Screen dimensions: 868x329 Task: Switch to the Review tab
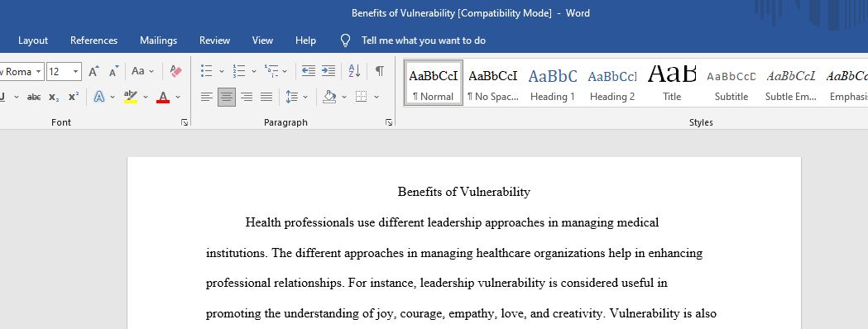215,41
